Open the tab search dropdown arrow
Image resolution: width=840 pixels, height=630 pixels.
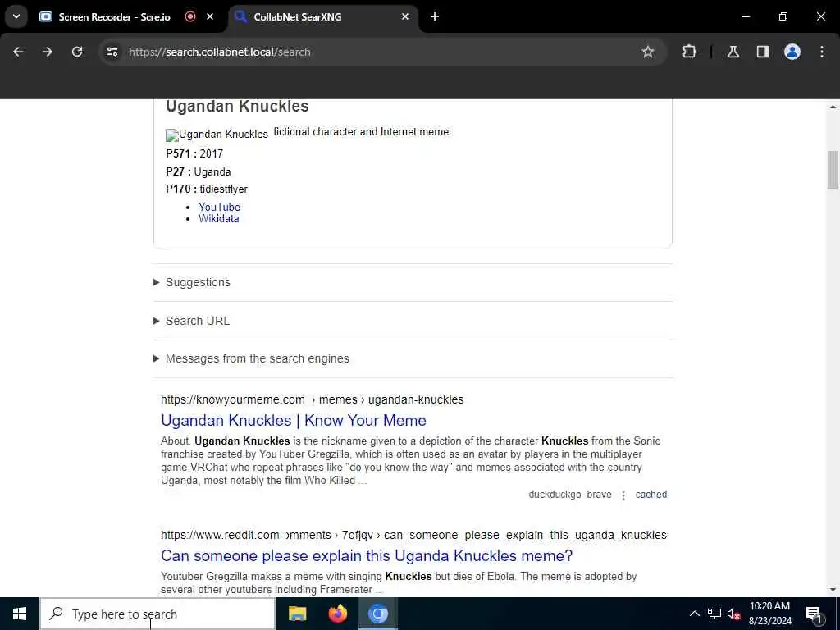click(x=16, y=16)
